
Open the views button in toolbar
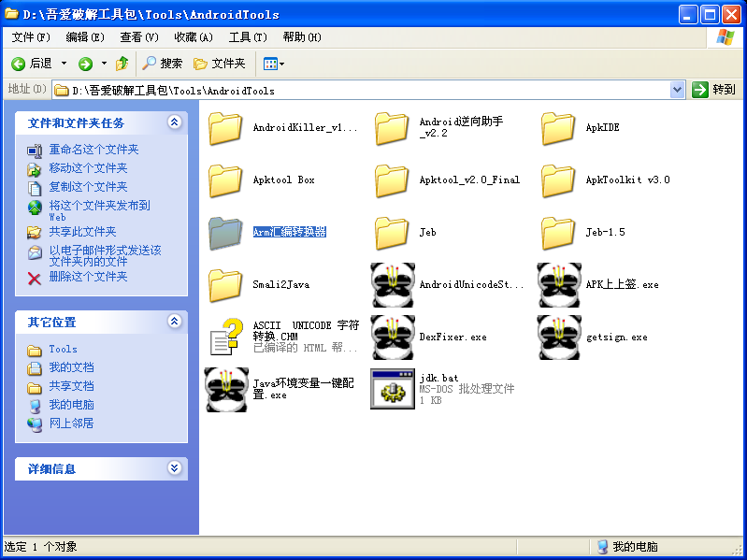273,64
